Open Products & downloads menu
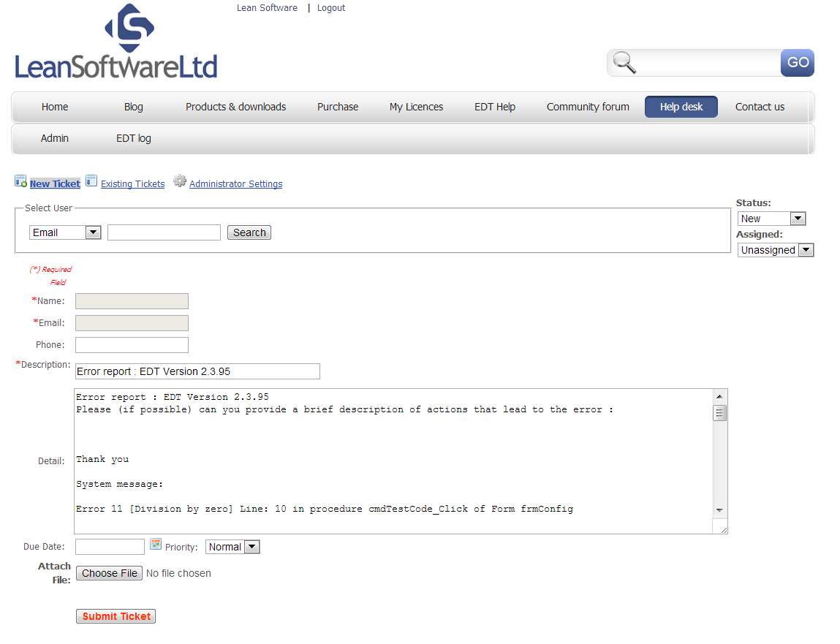 235,107
